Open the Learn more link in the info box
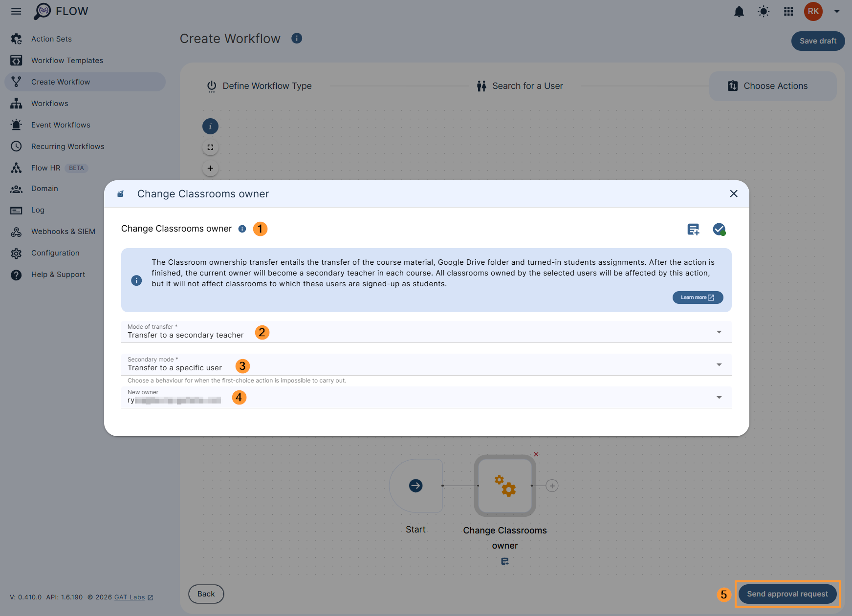 (x=698, y=297)
